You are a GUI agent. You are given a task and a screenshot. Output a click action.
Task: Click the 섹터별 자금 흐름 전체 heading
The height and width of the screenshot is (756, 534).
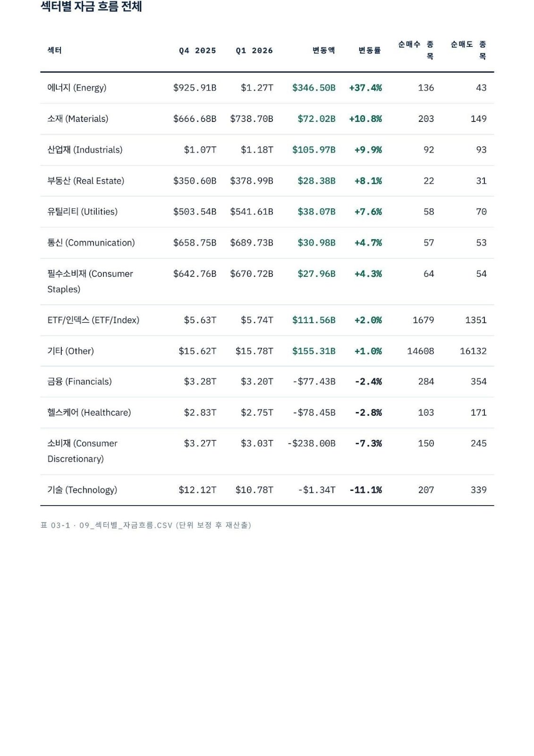(x=91, y=7)
